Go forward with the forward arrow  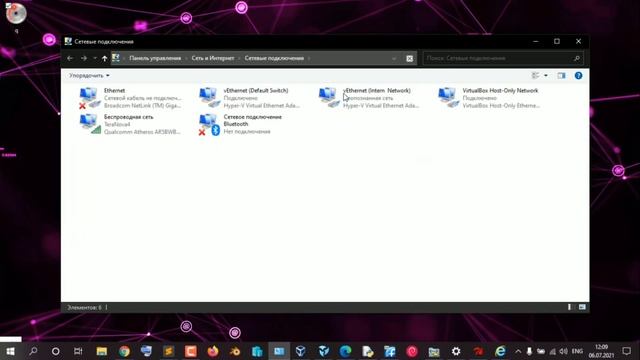click(x=84, y=58)
